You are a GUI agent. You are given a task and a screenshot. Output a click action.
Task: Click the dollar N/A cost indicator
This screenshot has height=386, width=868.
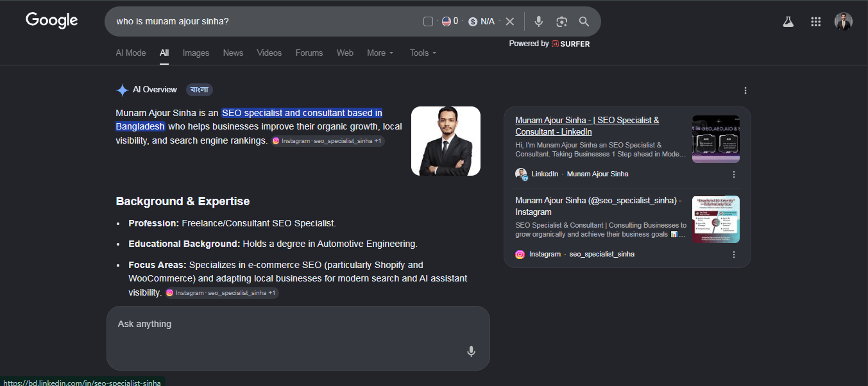482,22
